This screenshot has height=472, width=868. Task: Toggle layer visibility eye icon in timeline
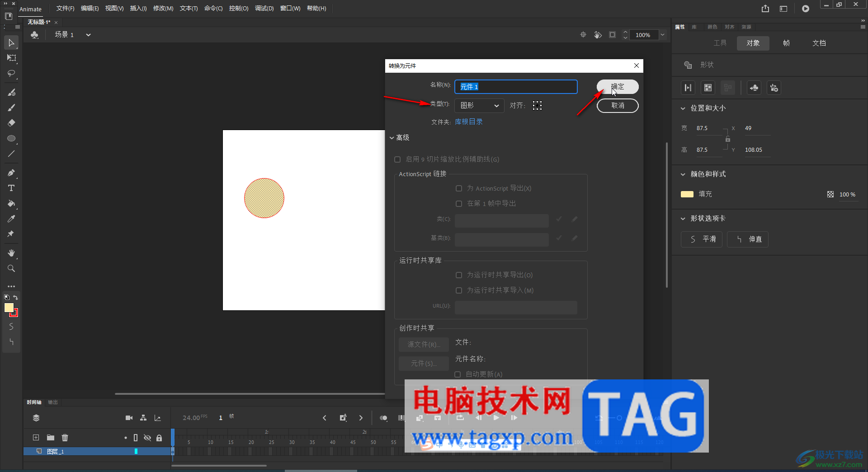(147, 438)
